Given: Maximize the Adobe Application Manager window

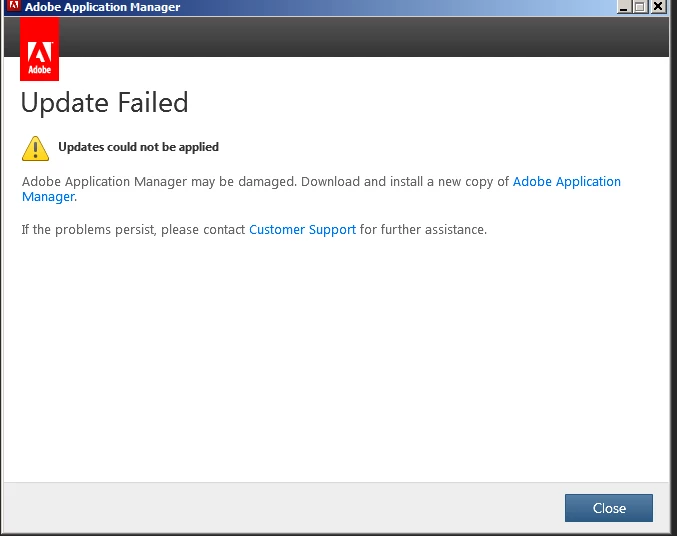Looking at the screenshot, I should tap(640, 6).
